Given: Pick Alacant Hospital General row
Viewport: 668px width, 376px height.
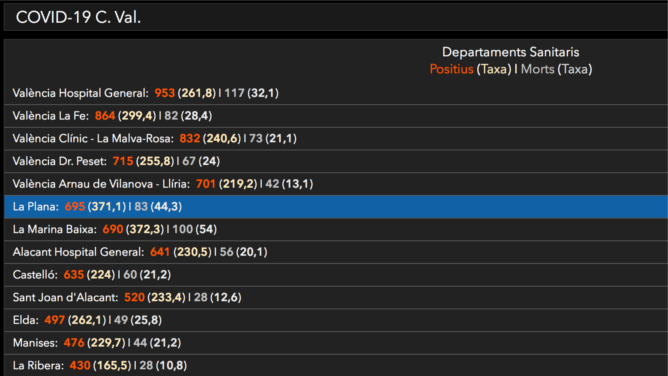Looking at the screenshot, I should point(336,252).
